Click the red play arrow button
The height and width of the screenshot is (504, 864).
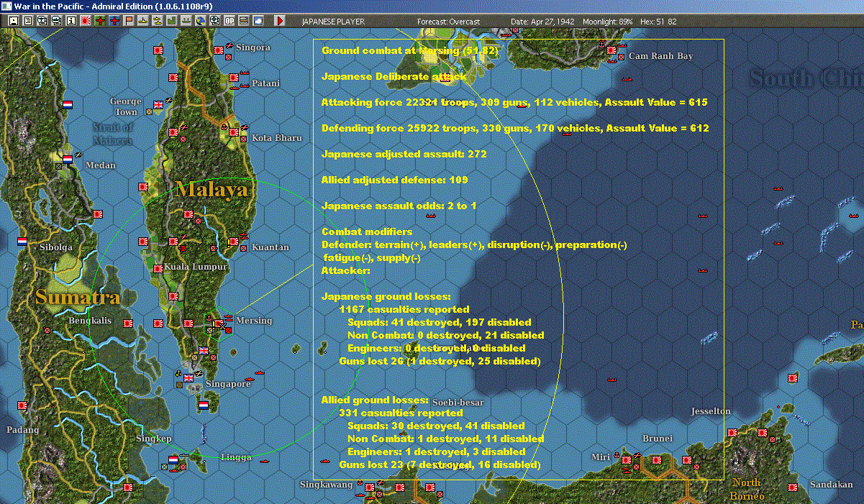(x=280, y=21)
